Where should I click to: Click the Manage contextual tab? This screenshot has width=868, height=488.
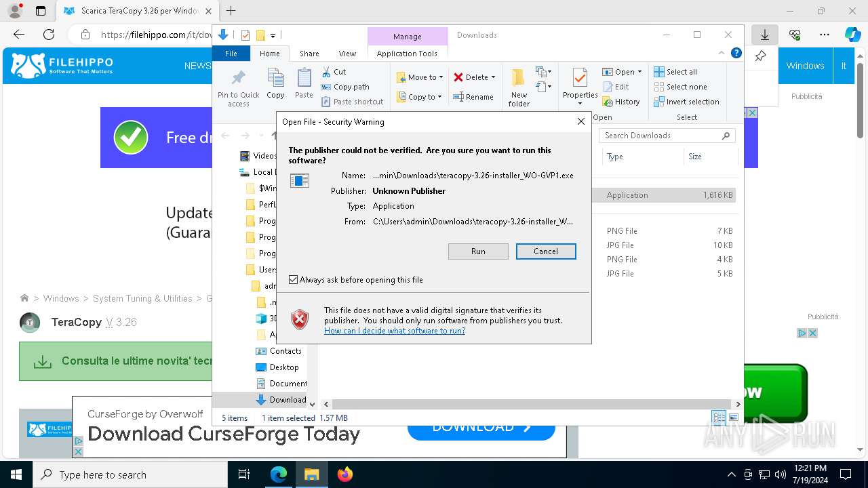tap(407, 37)
